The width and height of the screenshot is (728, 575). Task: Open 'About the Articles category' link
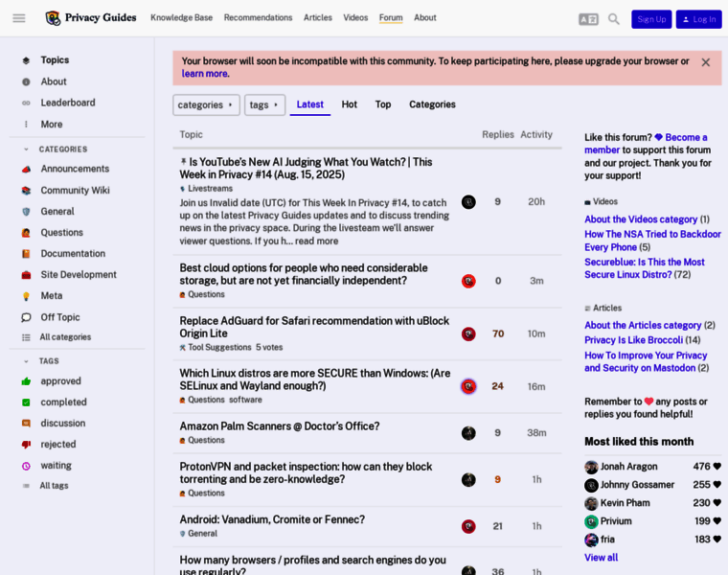(643, 325)
